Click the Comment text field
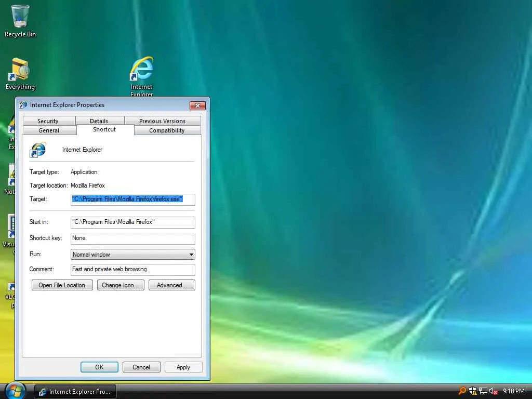532x399 pixels. [132, 270]
